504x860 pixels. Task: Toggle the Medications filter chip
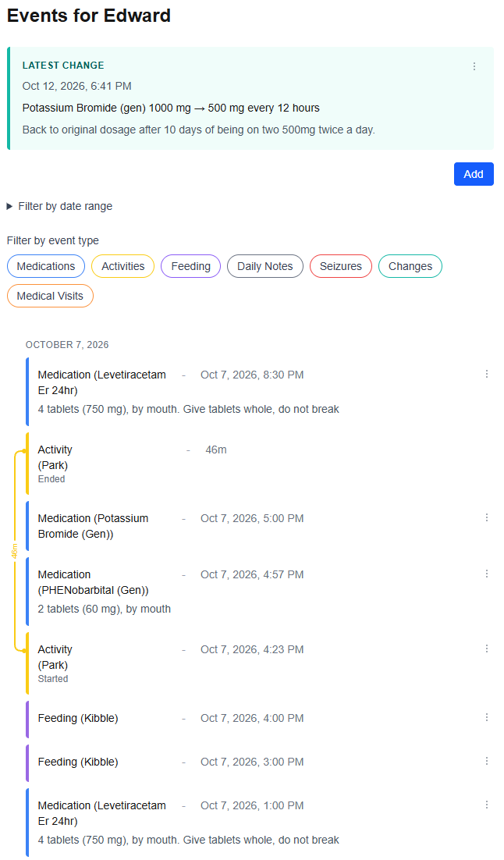tap(46, 266)
